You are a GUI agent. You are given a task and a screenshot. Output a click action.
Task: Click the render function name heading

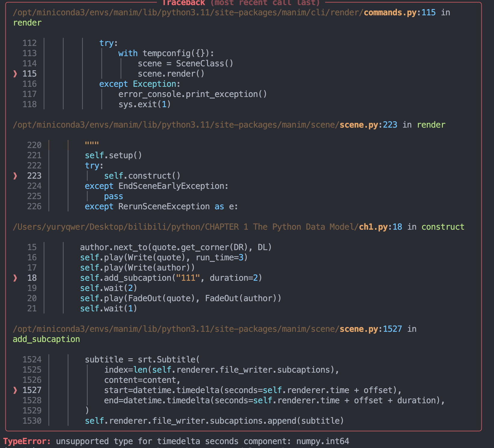click(x=27, y=23)
